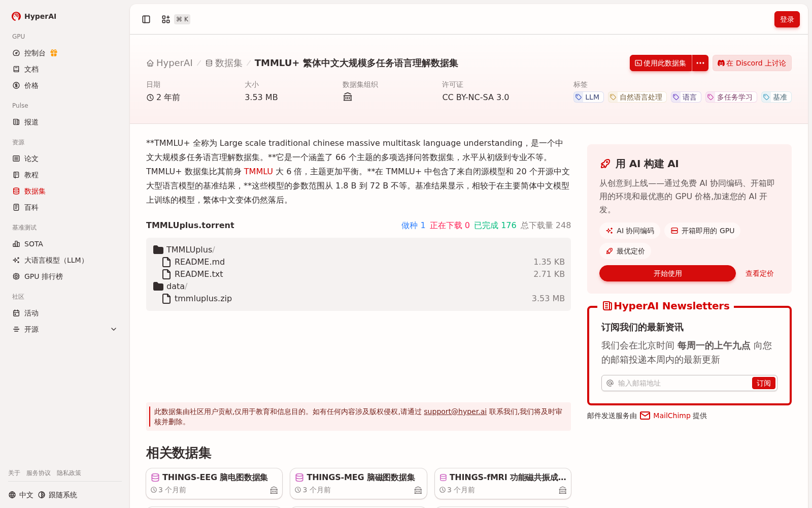The image size is (812, 508).
Task: Expand the 开源 sidebar section chevron
Action: tap(114, 329)
